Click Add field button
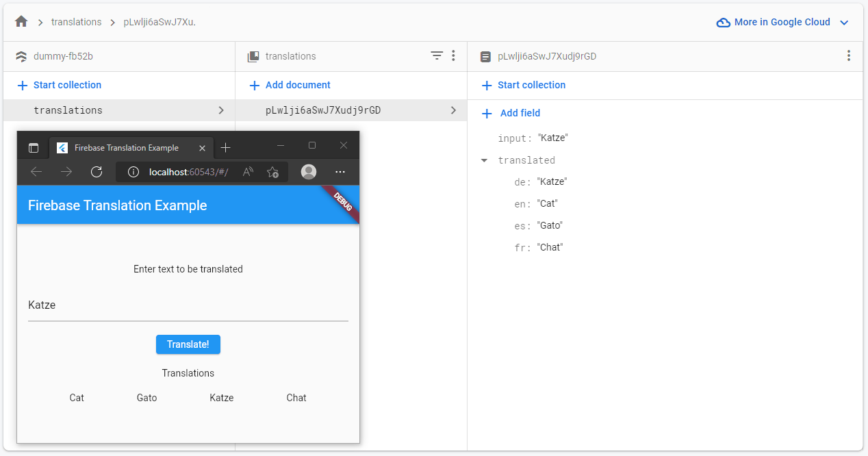 [511, 113]
